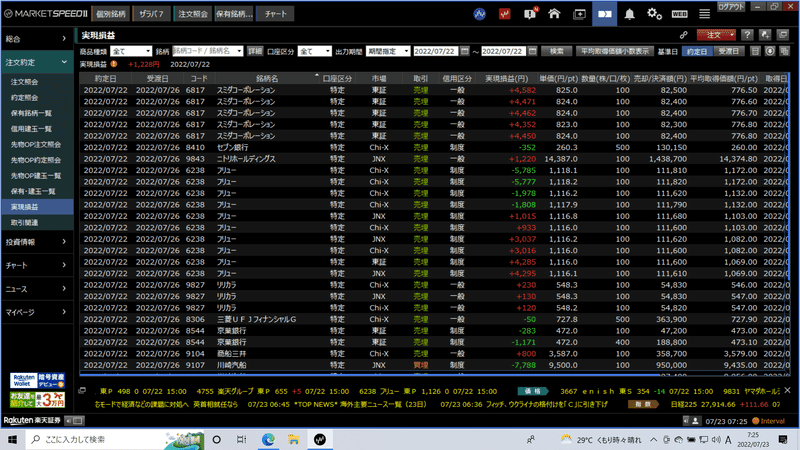Open Task View in taskbar
Screen dimensions: 800x450
242,439
